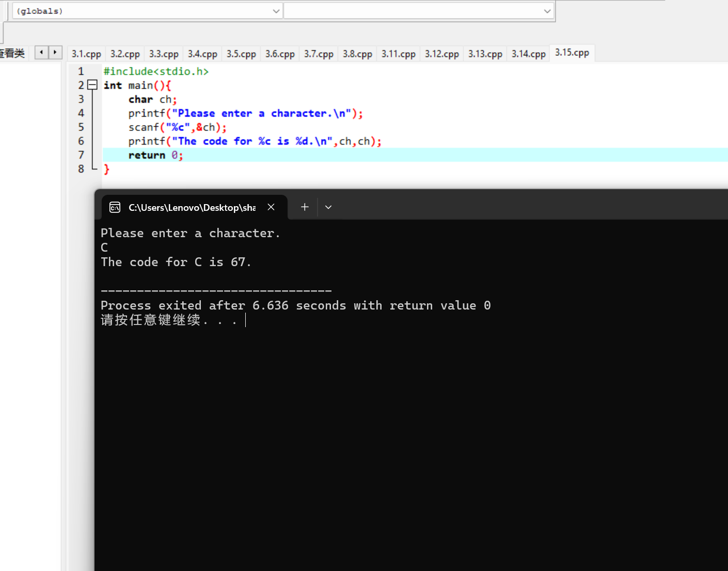Collapse the main() code fold marker
Image resolution: width=728 pixels, height=571 pixels.
pos(92,85)
